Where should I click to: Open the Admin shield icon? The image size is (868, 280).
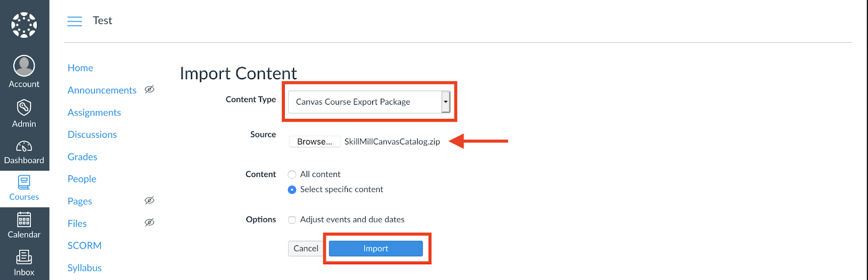(x=24, y=107)
